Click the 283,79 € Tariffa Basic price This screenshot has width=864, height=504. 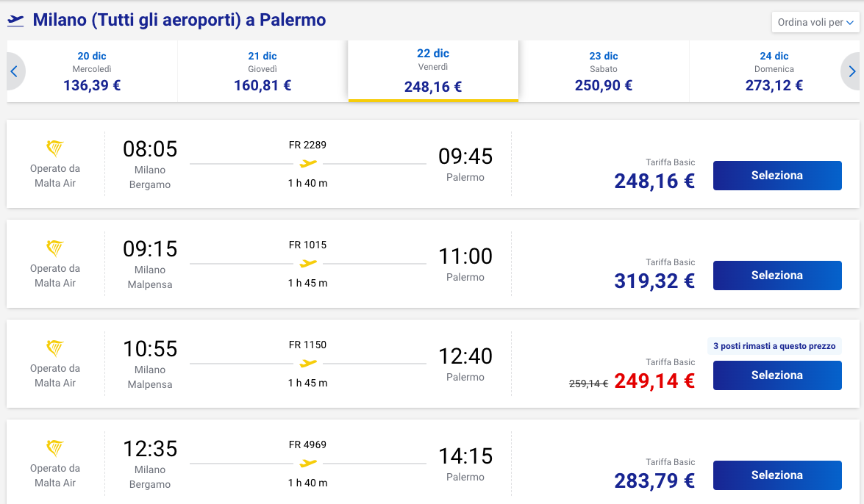[x=654, y=480]
